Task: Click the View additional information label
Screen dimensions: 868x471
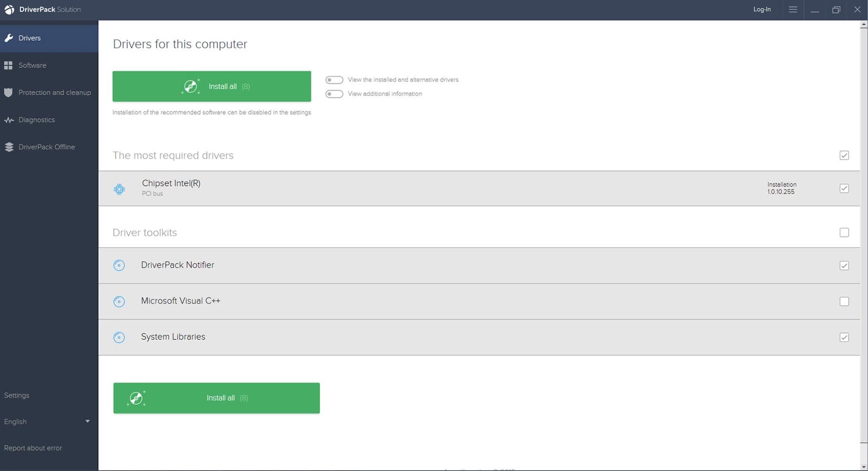Action: 385,94
